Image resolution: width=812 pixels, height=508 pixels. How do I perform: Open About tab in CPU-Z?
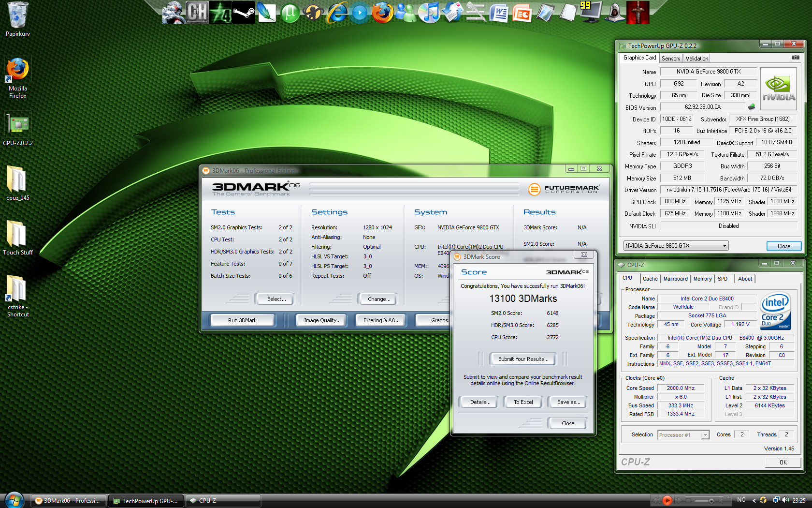coord(745,279)
